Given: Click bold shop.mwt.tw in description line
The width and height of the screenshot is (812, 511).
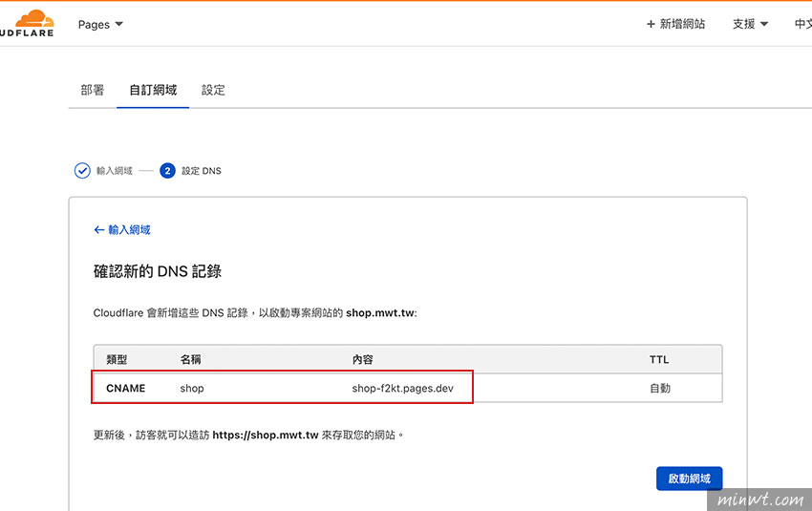Looking at the screenshot, I should pyautogui.click(x=380, y=312).
